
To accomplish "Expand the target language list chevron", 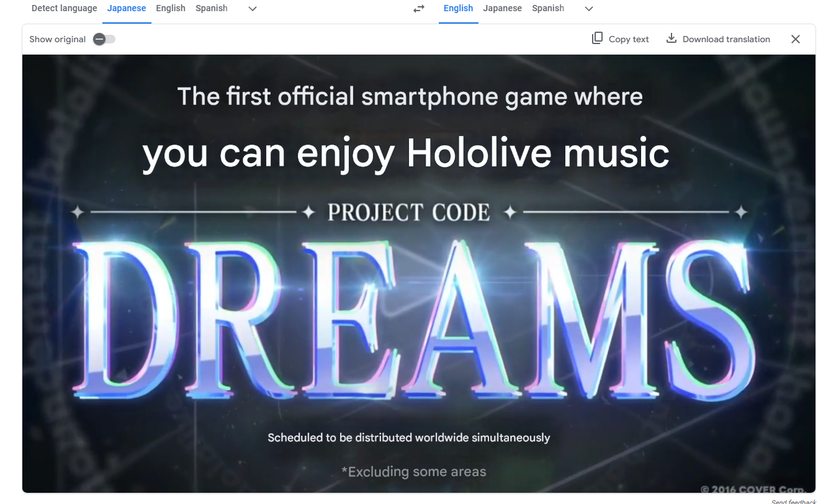I will coord(589,9).
